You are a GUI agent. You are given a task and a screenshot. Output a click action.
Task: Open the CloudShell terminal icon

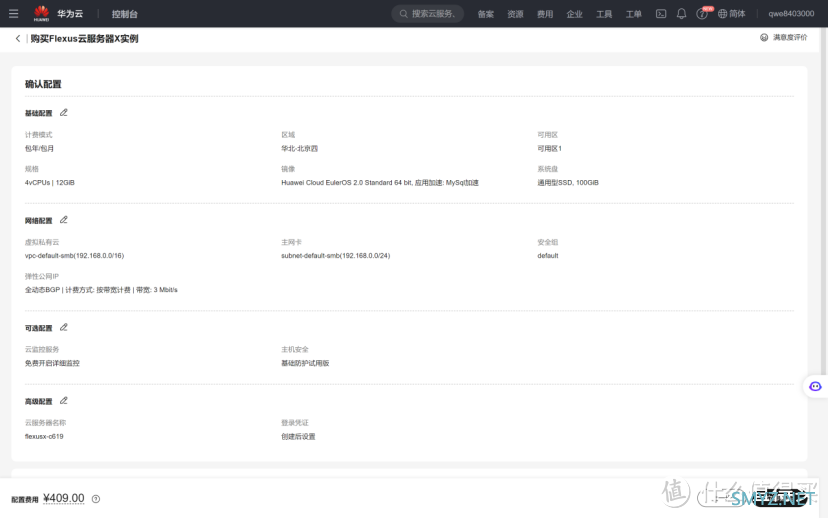(x=661, y=14)
